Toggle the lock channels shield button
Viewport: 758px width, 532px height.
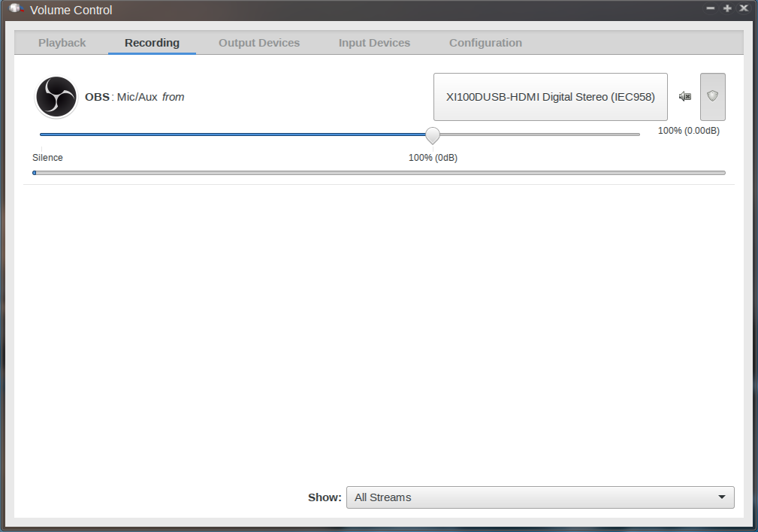(712, 96)
